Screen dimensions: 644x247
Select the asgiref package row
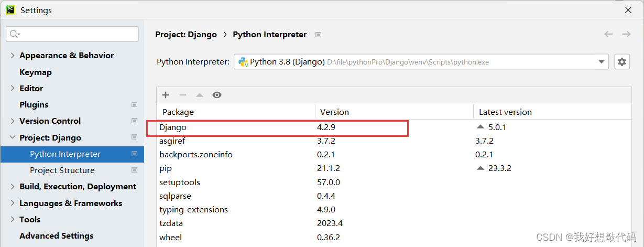(x=394, y=141)
